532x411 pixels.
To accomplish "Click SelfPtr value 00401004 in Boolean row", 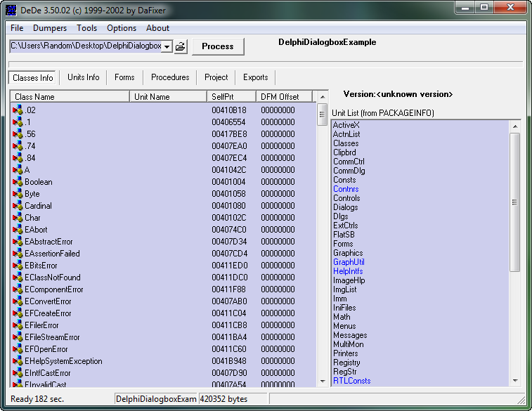I will coord(228,182).
